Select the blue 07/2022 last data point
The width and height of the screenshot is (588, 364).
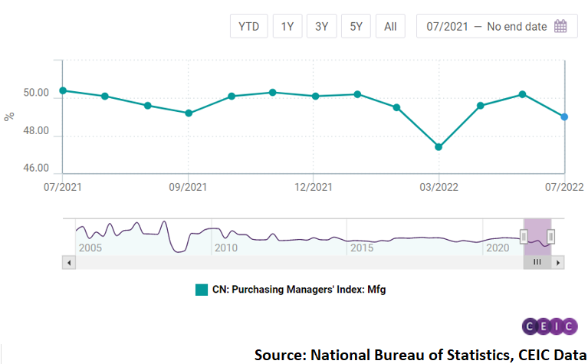click(x=564, y=117)
